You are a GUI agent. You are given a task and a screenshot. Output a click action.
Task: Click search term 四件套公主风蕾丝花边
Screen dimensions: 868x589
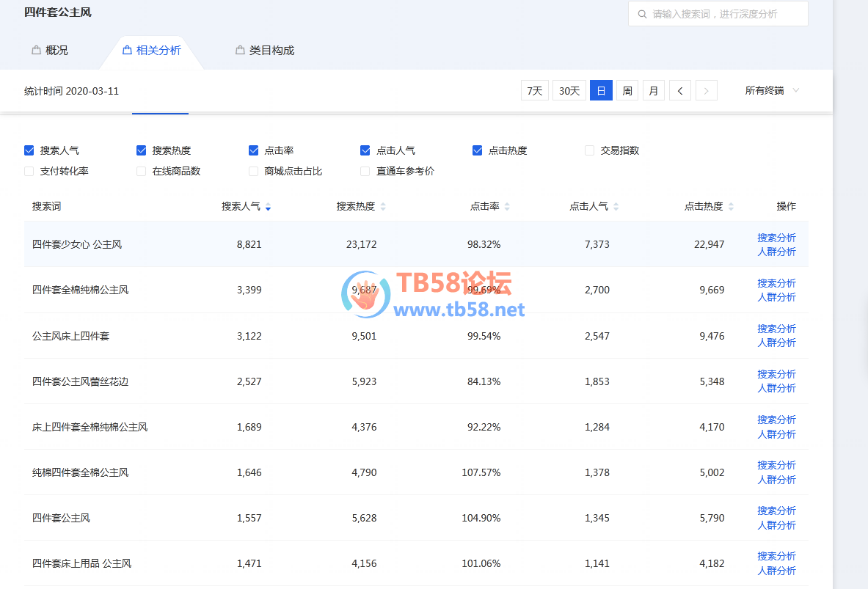[x=80, y=381]
